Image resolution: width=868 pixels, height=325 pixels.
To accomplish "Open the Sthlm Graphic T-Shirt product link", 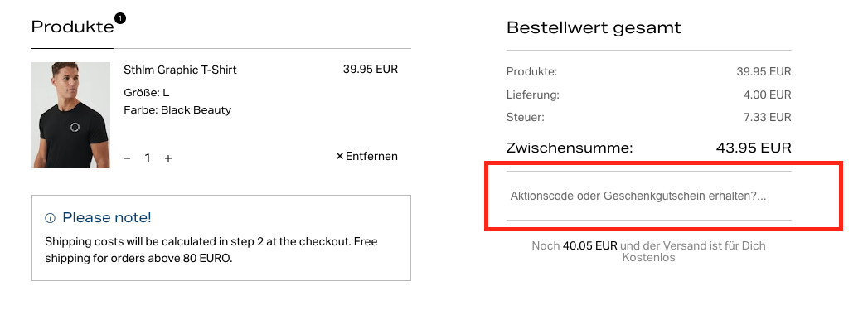I will click(180, 70).
